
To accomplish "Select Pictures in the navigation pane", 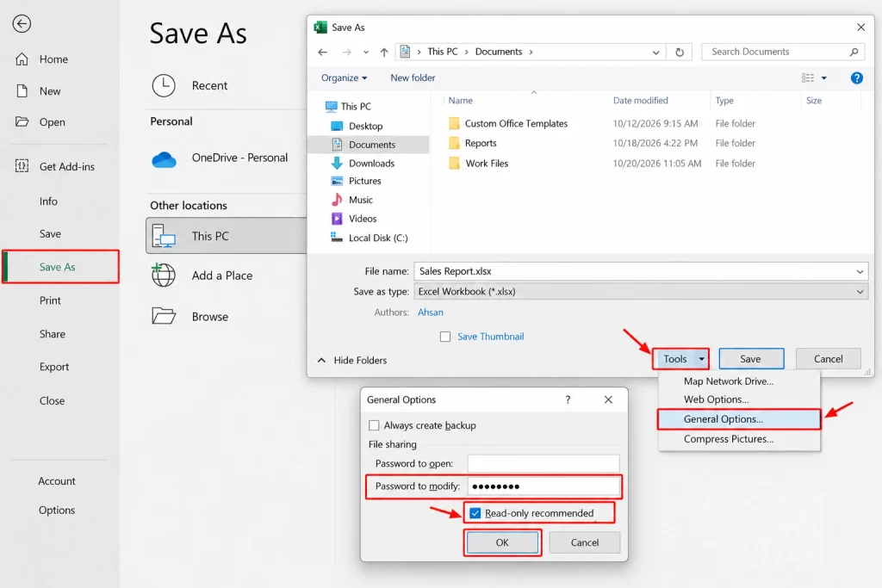I will pos(357,181).
